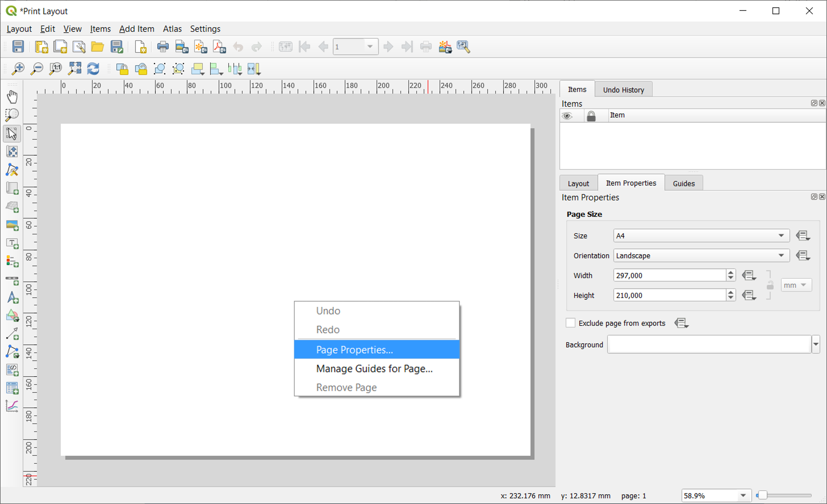Print the layout
Image resolution: width=827 pixels, height=504 pixels.
(163, 46)
